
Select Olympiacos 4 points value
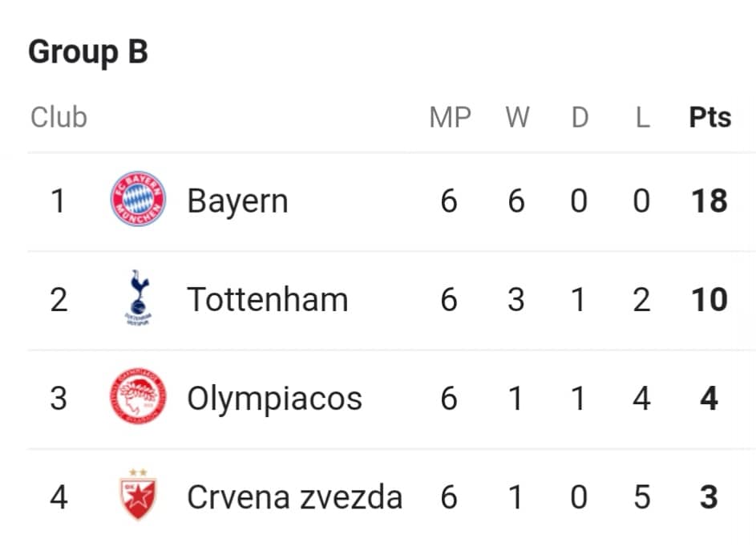click(710, 399)
